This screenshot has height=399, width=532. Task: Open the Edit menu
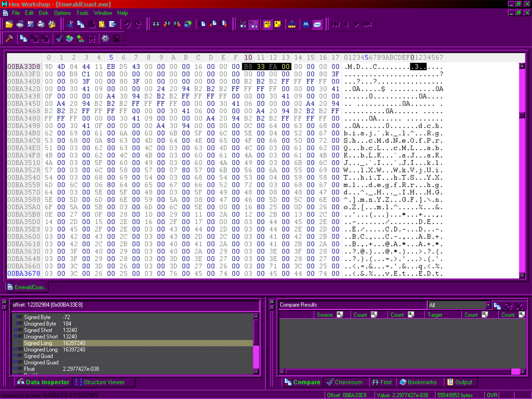tap(29, 13)
